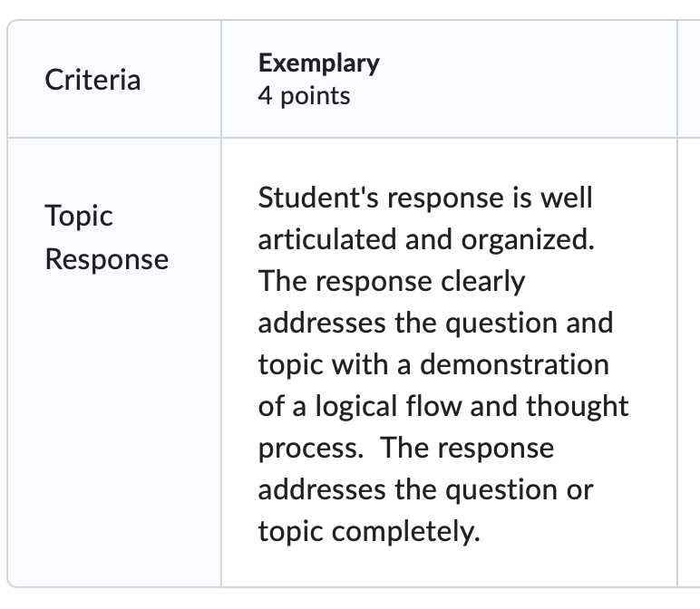Click the partially visible next level description cell

tap(689, 362)
